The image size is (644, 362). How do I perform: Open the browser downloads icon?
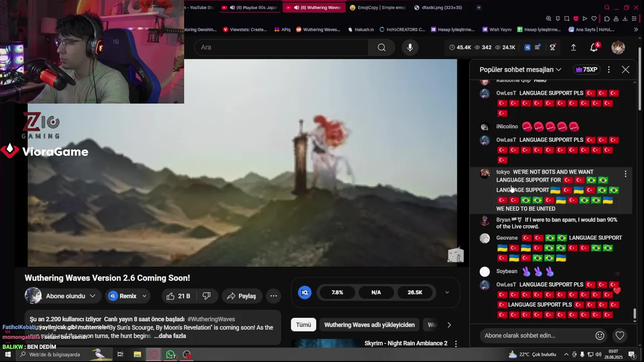(x=625, y=19)
